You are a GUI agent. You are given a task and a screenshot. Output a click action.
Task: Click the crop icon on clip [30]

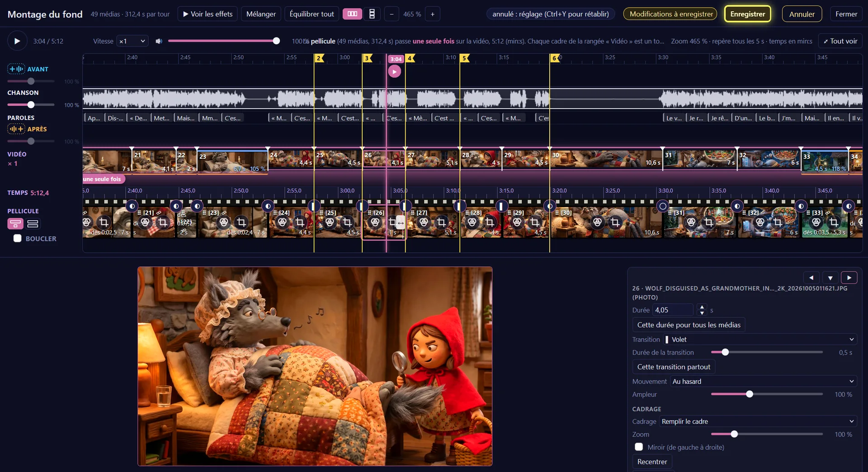615,222
